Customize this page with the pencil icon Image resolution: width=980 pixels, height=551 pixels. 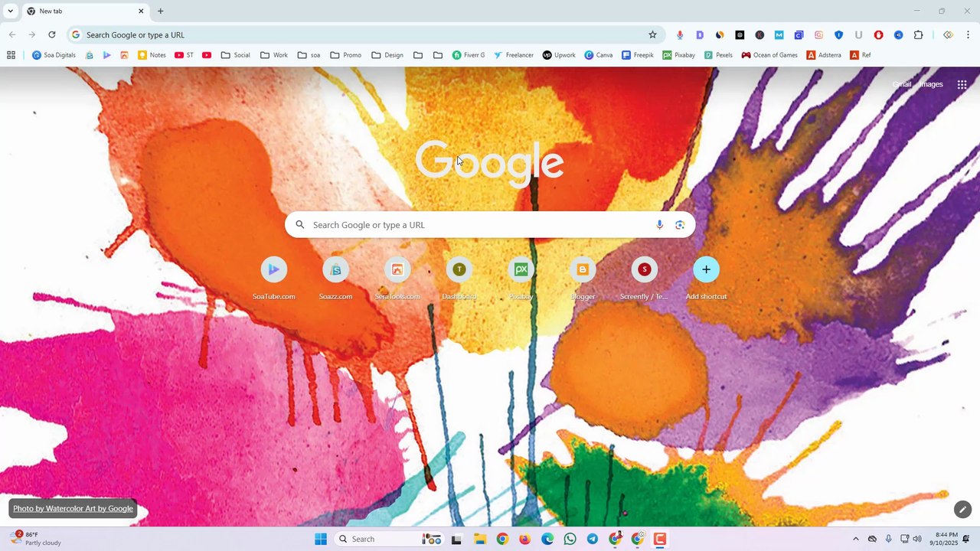pos(962,509)
